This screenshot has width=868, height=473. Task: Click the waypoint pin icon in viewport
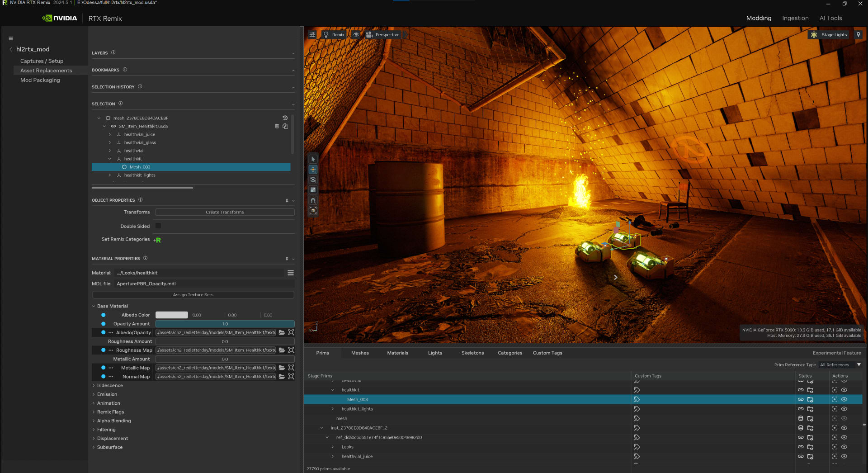[x=859, y=35]
